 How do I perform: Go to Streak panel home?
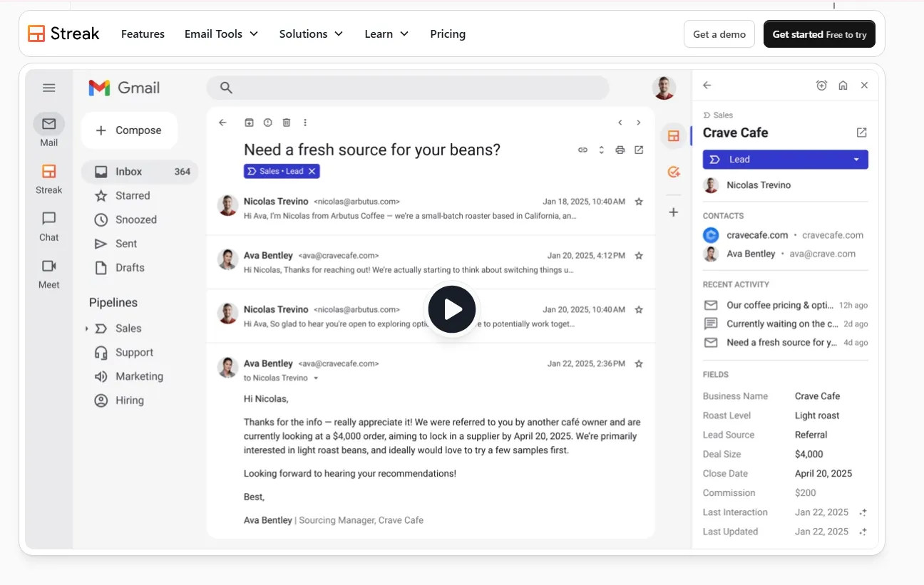[x=843, y=86]
